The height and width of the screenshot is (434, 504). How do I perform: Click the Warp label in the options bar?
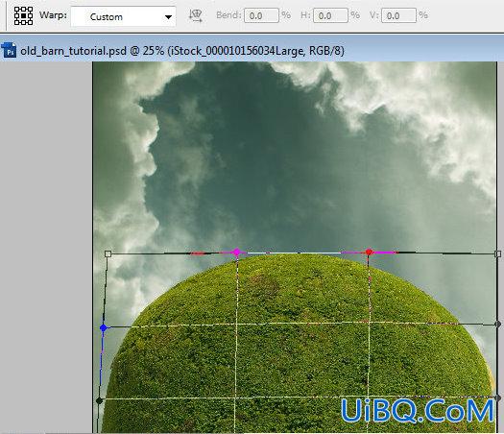point(54,15)
